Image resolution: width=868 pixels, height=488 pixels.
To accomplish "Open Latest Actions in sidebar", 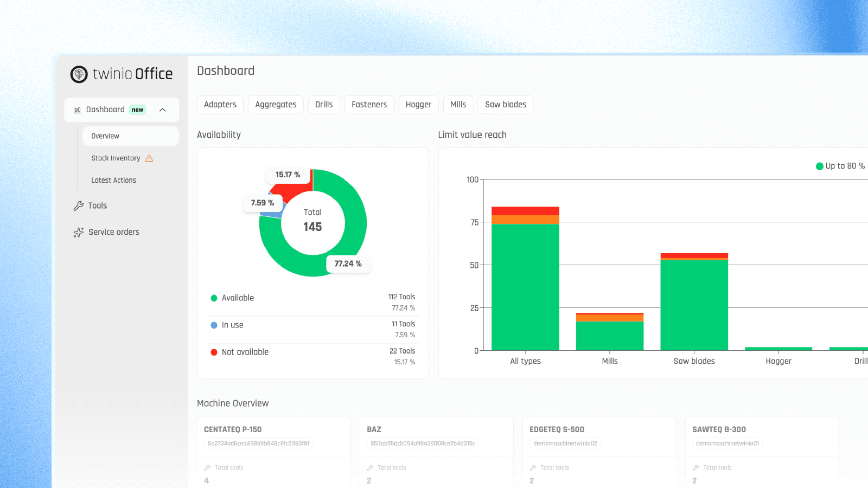I will point(113,181).
